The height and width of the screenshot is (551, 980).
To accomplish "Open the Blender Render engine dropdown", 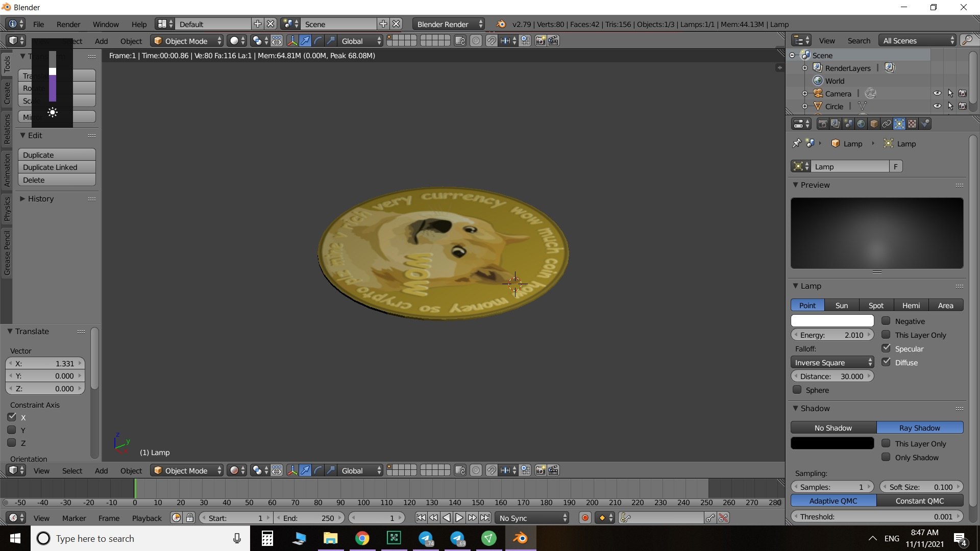I will pyautogui.click(x=449, y=24).
